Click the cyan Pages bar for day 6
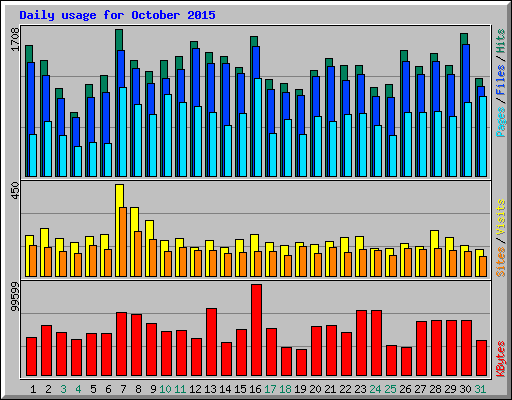The height and width of the screenshot is (400, 512). (108, 160)
